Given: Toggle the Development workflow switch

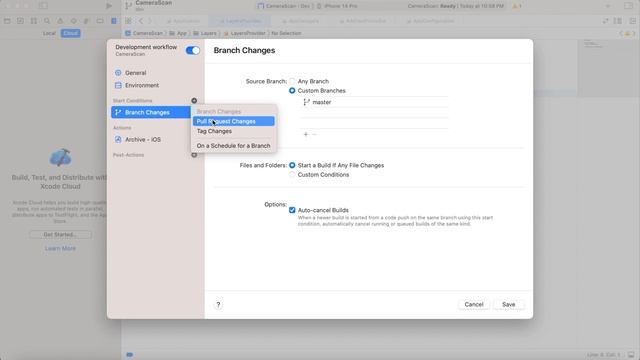Looking at the screenshot, I should tap(193, 50).
